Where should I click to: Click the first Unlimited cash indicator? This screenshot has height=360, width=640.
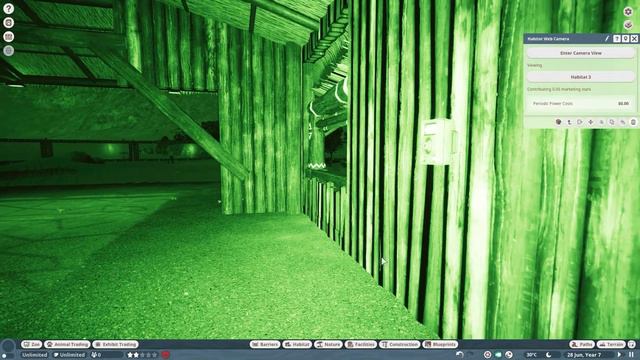click(x=35, y=355)
